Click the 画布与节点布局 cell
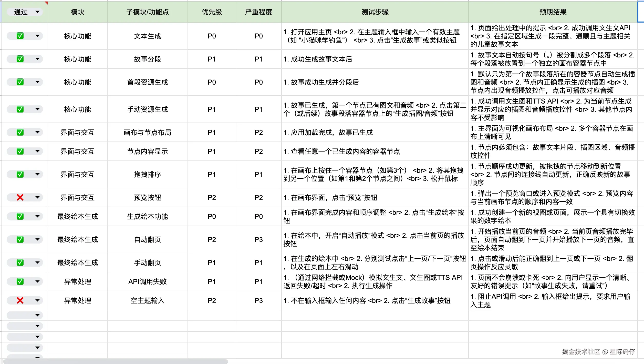The width and height of the screenshot is (644, 364). (x=147, y=132)
